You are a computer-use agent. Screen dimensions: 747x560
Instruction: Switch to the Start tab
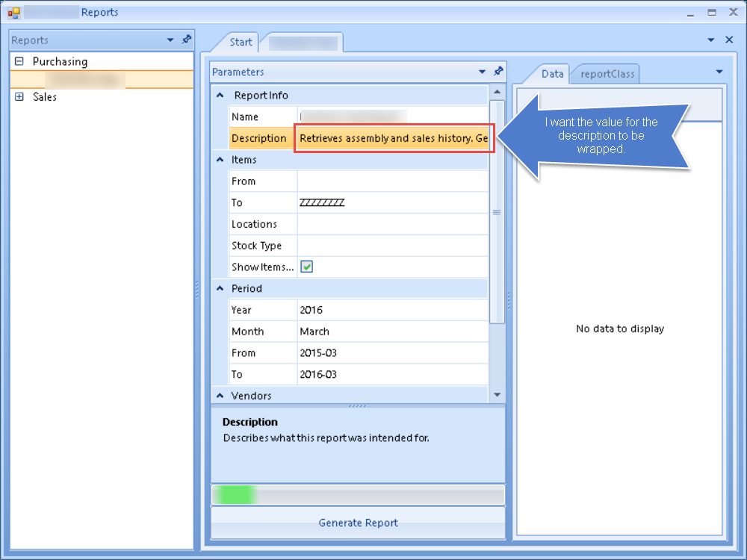point(241,42)
